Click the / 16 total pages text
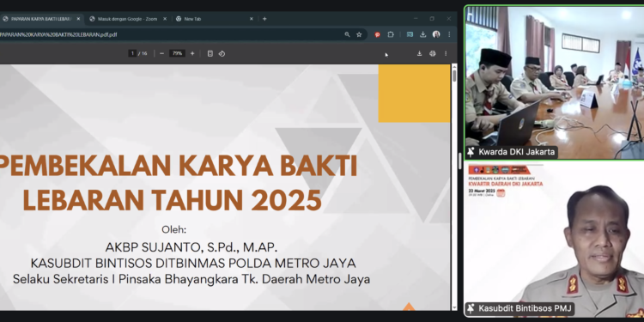The height and width of the screenshot is (322, 644). 143,53
